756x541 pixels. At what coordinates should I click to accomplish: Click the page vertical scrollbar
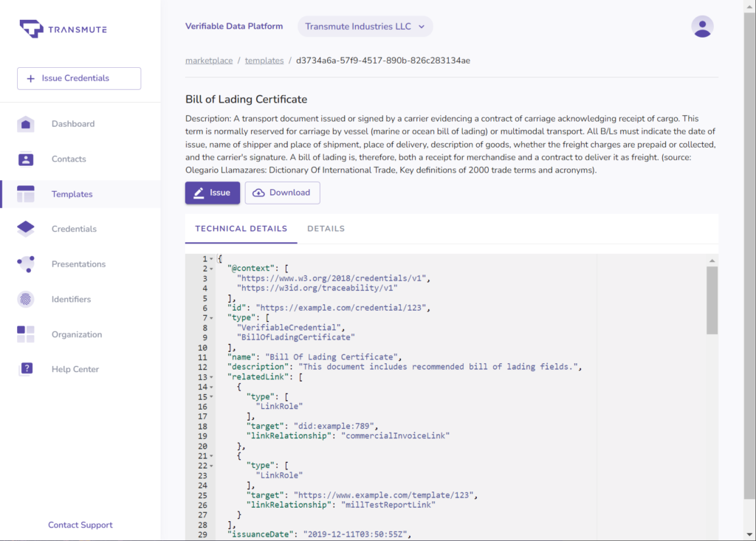point(749,255)
